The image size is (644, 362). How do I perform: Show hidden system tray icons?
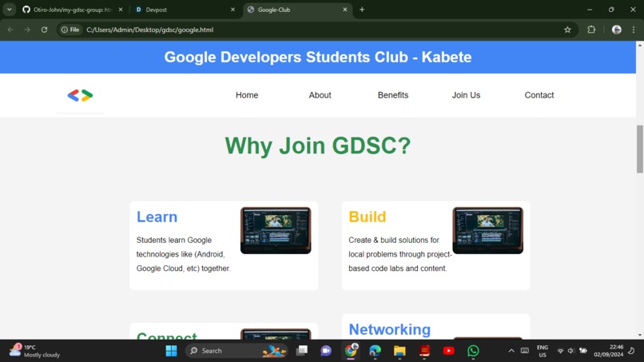[511, 351]
